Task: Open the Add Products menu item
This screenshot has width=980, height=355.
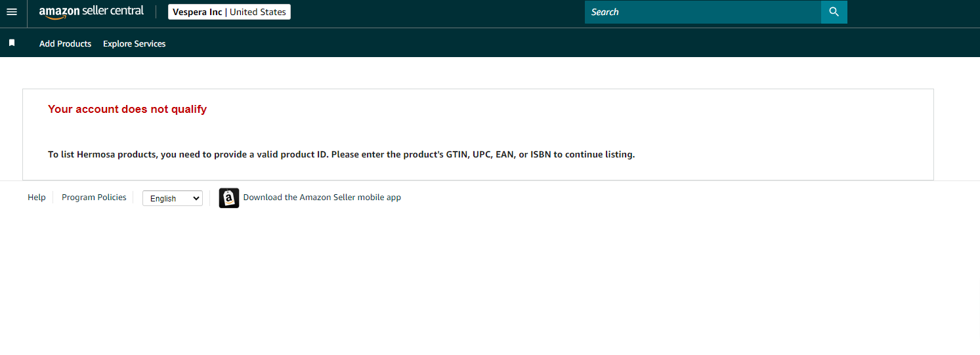Action: [x=65, y=43]
